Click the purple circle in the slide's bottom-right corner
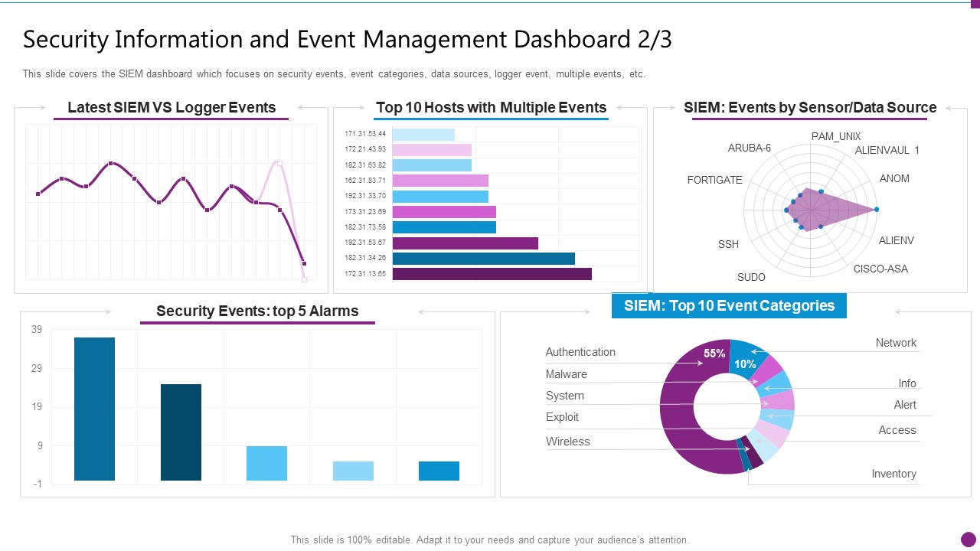This screenshot has height=551, width=980. pos(969,540)
